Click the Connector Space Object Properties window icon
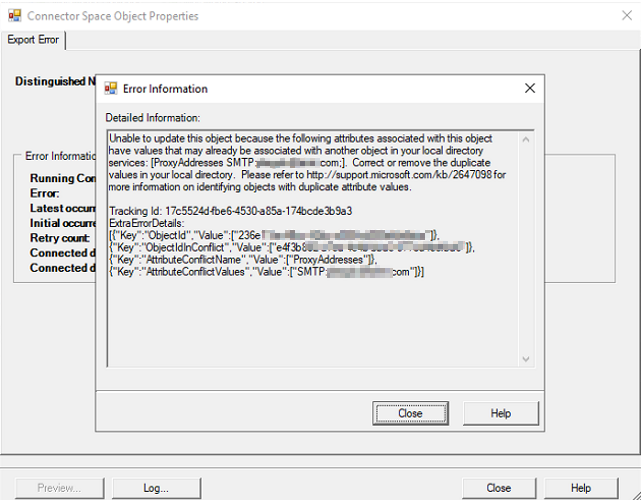Viewport: 641px width, 500px height. [13, 16]
